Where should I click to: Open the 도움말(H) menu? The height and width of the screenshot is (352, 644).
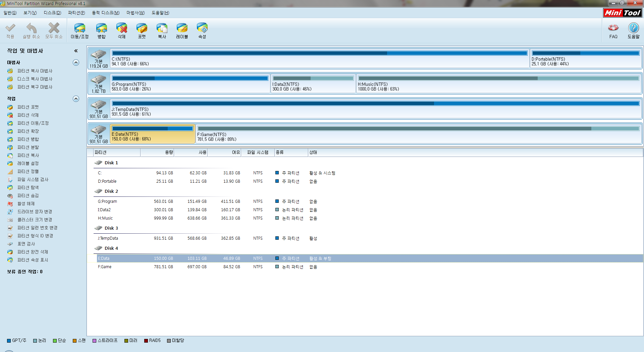160,13
